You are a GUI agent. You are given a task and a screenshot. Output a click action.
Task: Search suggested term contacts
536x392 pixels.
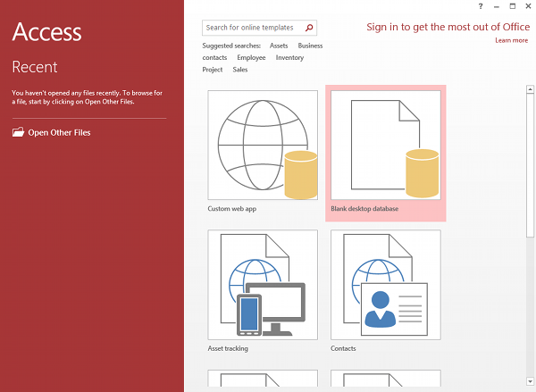point(214,58)
